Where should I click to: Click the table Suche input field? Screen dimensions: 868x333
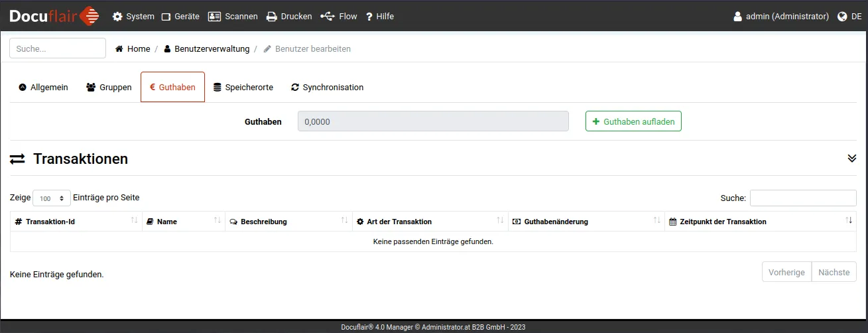point(802,198)
